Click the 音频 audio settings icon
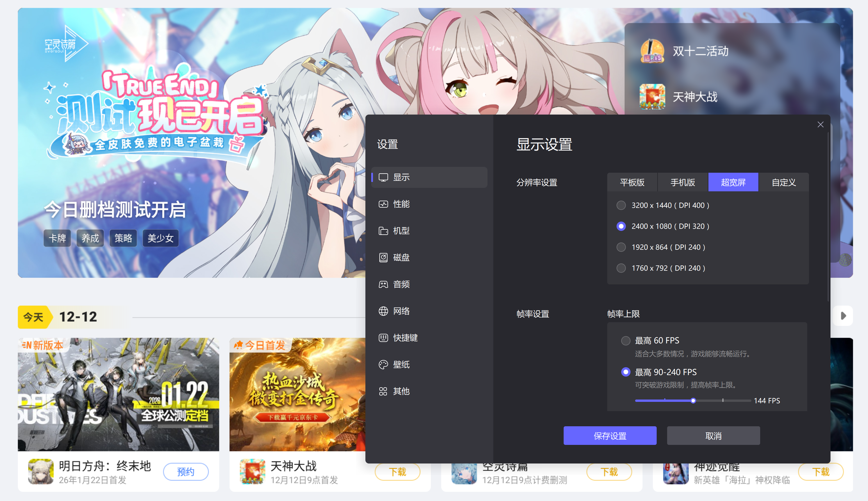This screenshot has width=868, height=501. (x=383, y=284)
